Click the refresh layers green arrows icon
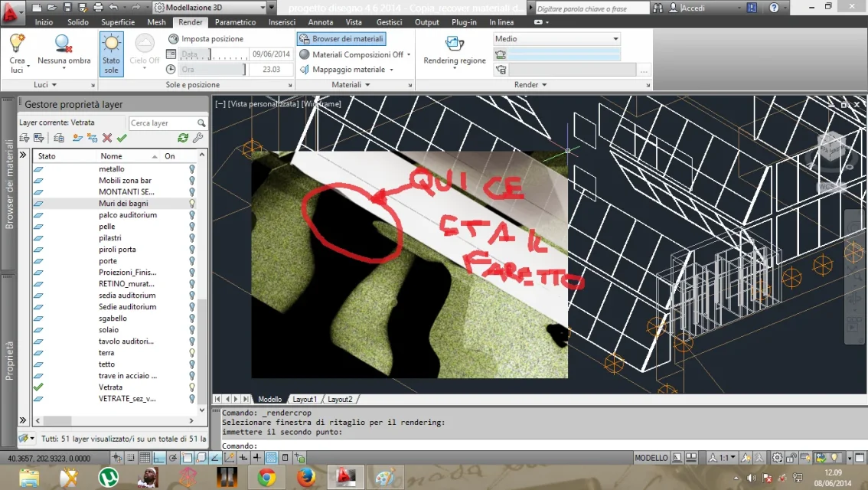 pos(182,138)
